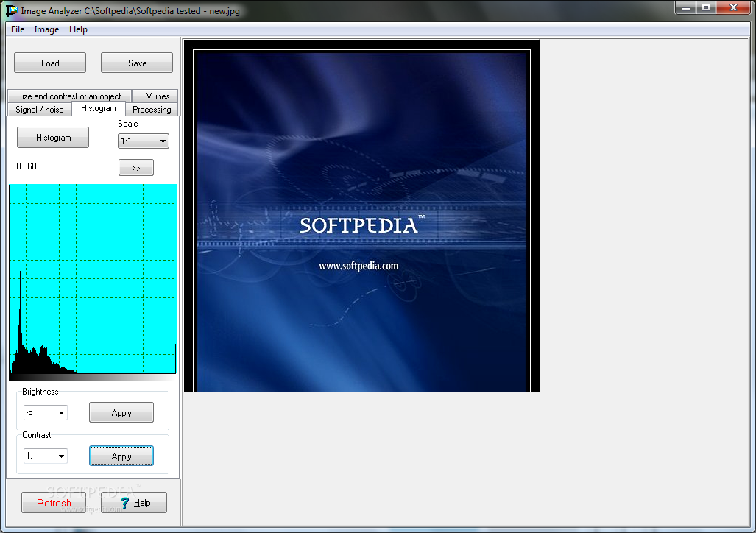The width and height of the screenshot is (756, 533).
Task: Click the >> button under Scale
Action: (136, 167)
